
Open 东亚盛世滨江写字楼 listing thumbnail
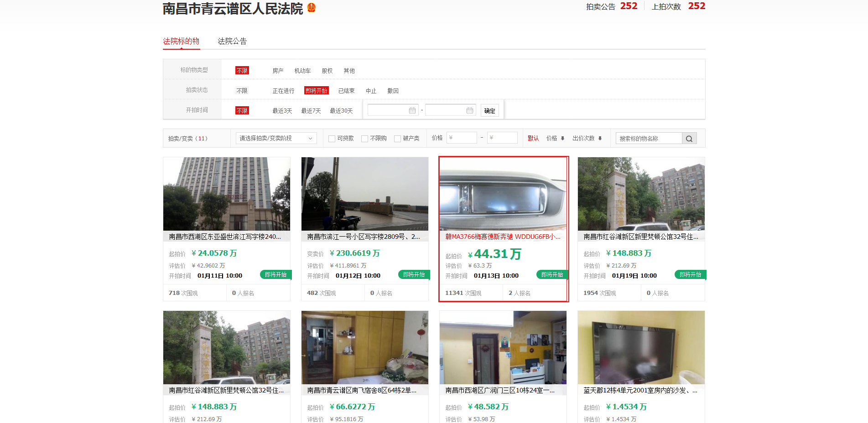[x=227, y=194]
